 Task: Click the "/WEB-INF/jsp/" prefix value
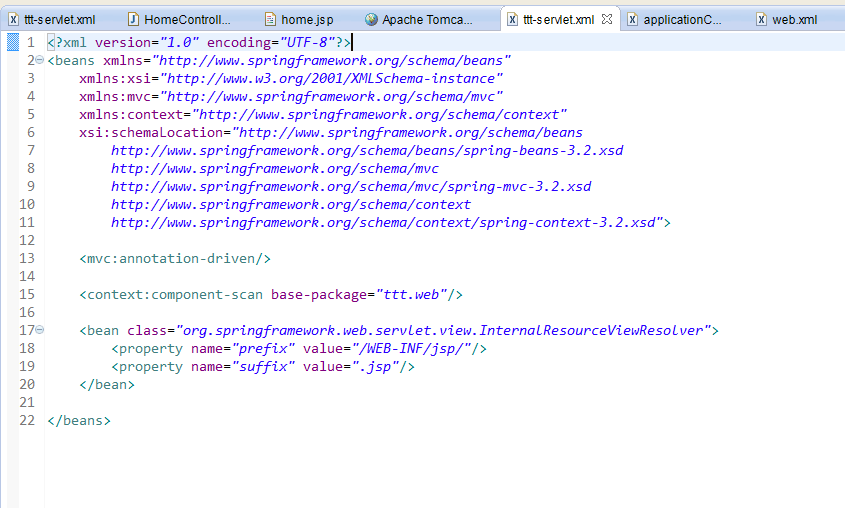[411, 349]
